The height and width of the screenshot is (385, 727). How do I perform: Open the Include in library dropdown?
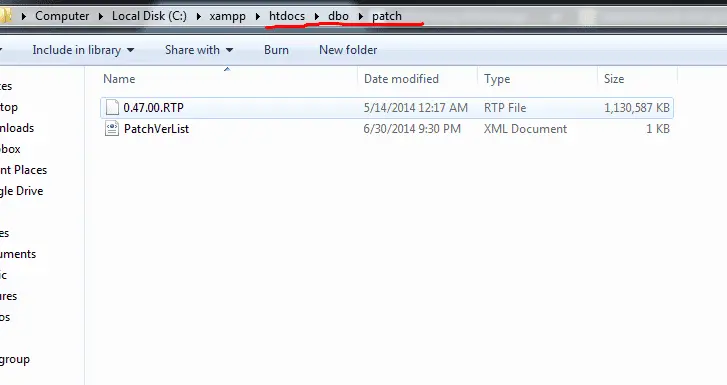(x=83, y=50)
